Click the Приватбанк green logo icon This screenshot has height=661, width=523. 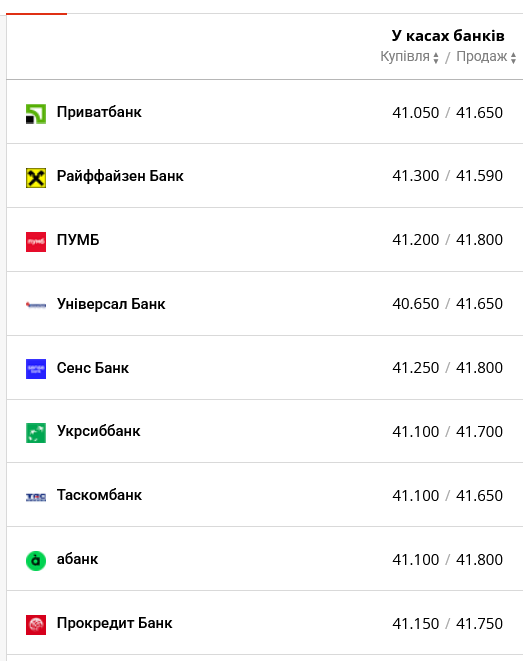point(36,114)
